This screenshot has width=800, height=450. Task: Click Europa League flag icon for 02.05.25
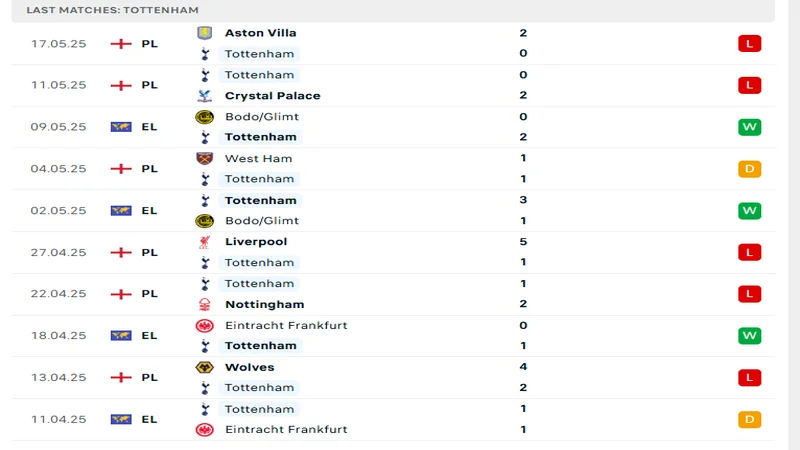(x=121, y=211)
